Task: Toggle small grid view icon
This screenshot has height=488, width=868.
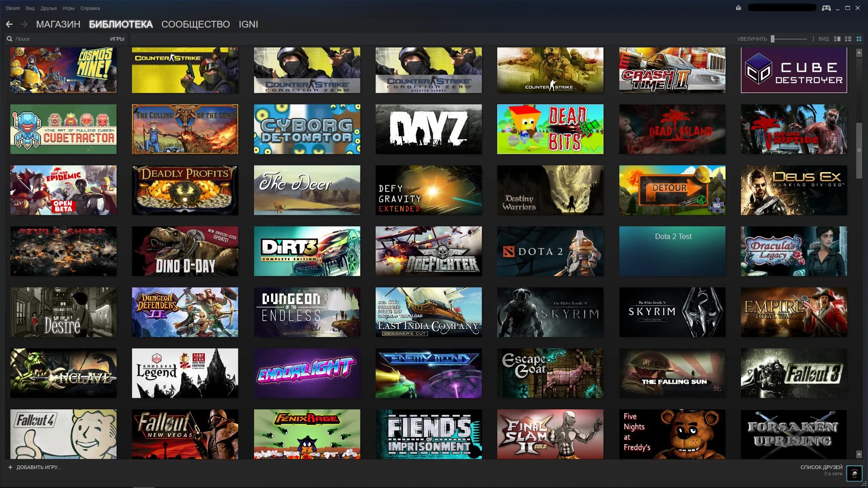Action: [x=859, y=39]
